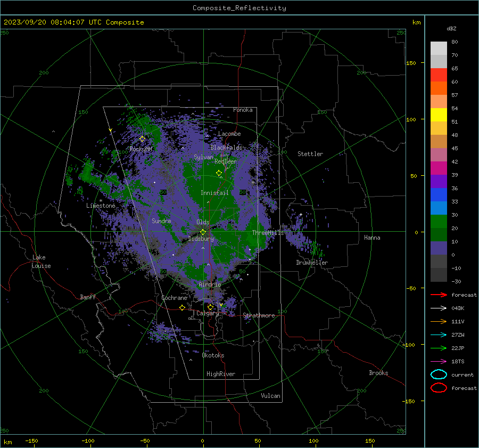Pick the orange swatch below 60 dBZ
The image size is (479, 448).
(439, 88)
